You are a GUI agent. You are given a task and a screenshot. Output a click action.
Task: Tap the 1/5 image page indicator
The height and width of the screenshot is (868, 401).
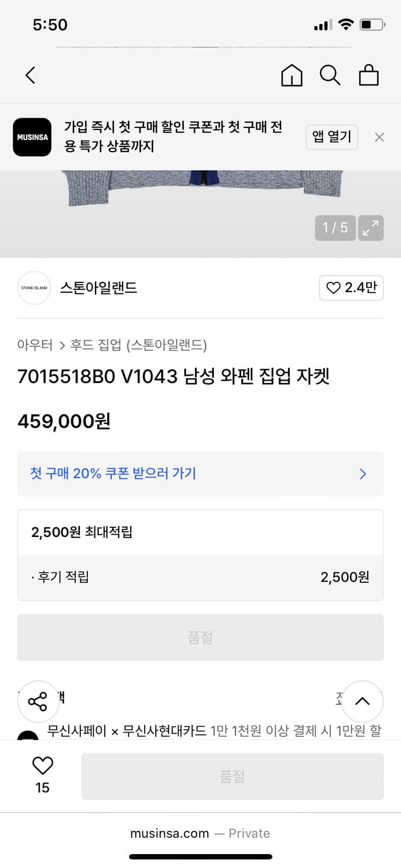click(335, 227)
